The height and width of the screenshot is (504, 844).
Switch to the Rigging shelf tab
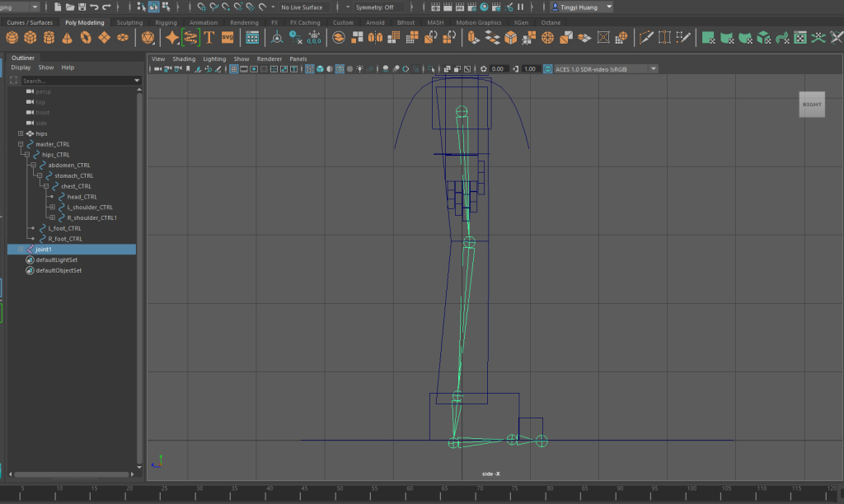coord(166,22)
